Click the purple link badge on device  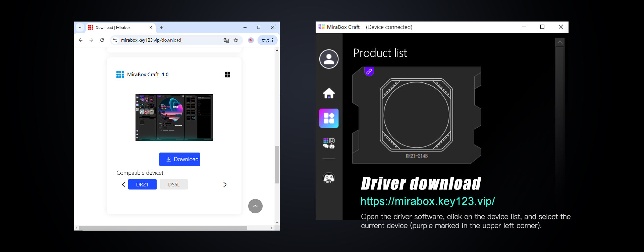click(x=369, y=72)
